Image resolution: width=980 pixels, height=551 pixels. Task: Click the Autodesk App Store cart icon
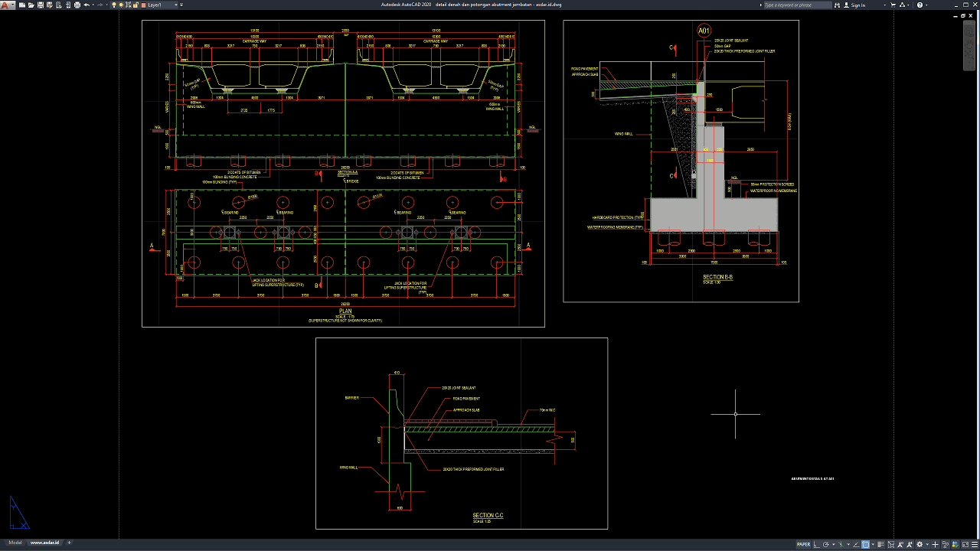[x=893, y=5]
